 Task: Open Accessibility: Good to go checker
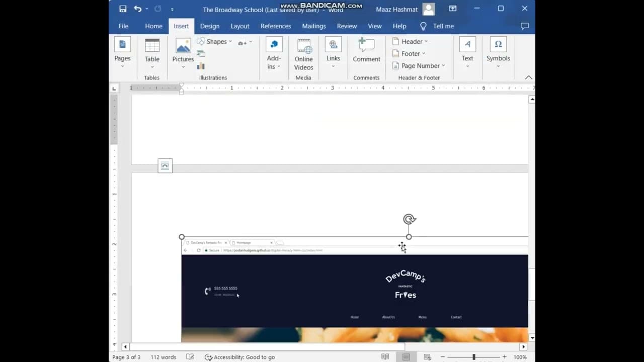239,357
